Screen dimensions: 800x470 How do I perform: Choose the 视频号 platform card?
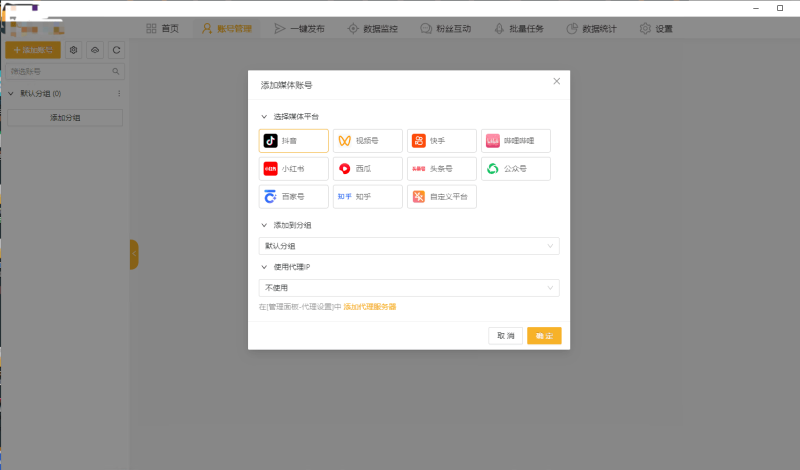(367, 141)
